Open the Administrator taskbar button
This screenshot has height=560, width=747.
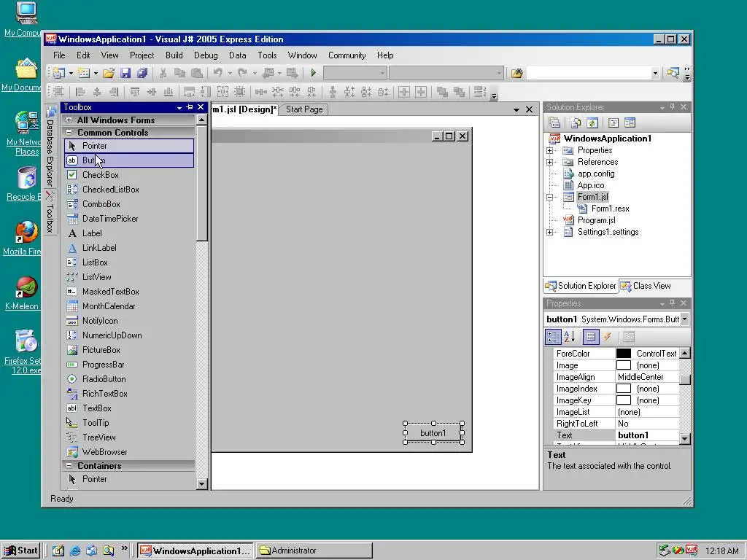coord(314,551)
